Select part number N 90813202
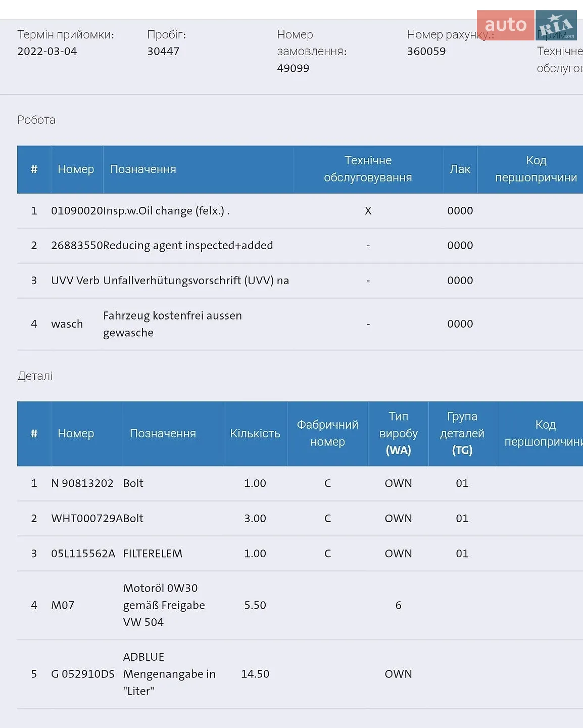Image resolution: width=583 pixels, height=728 pixels. 82,483
